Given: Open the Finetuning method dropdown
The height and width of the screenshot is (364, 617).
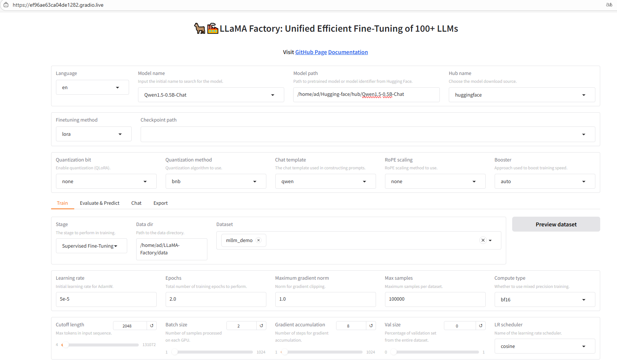Looking at the screenshot, I should [x=94, y=134].
